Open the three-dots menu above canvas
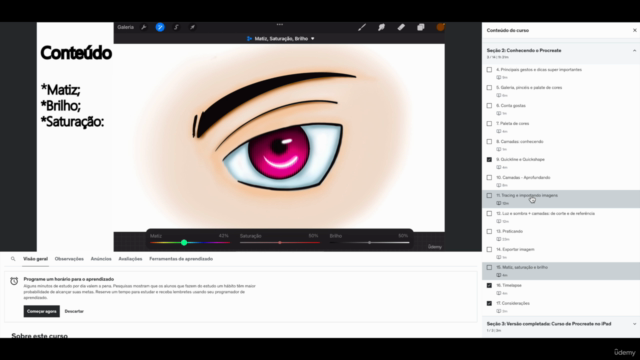This screenshot has height=360, width=640. (x=280, y=24)
